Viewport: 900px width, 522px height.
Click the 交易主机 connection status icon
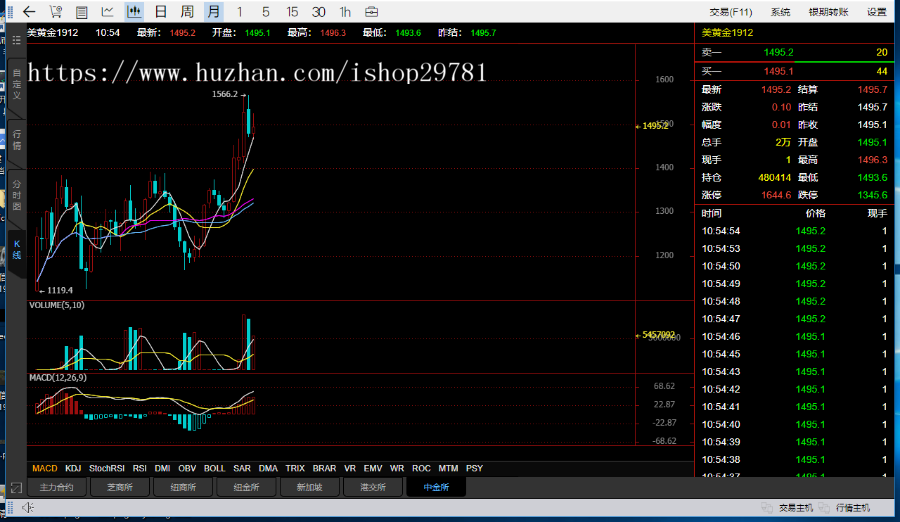coord(767,508)
